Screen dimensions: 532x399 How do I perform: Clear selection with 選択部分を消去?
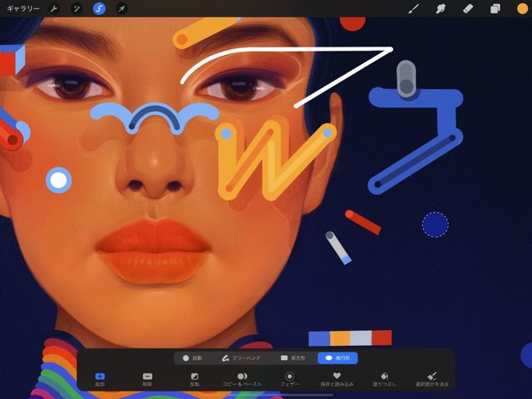coord(432,379)
